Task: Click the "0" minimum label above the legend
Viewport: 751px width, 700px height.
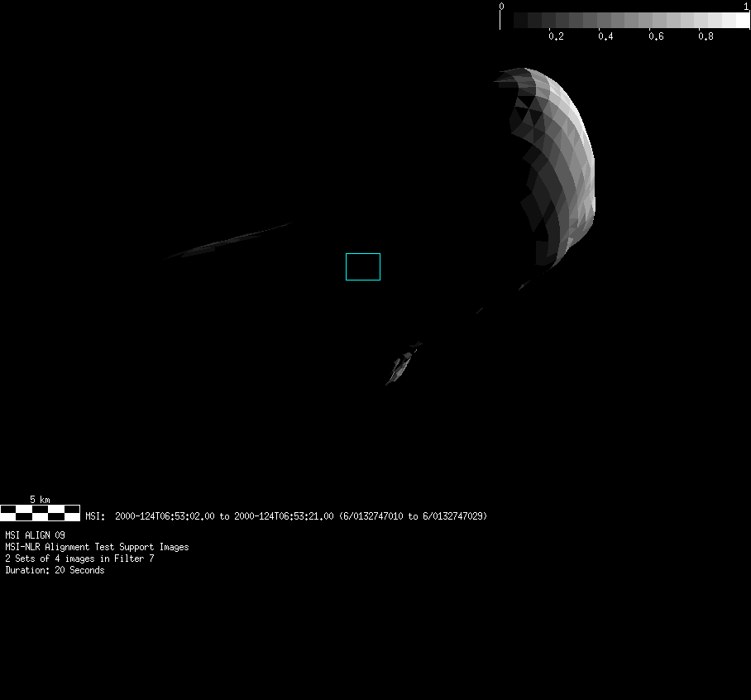Action: (x=501, y=6)
